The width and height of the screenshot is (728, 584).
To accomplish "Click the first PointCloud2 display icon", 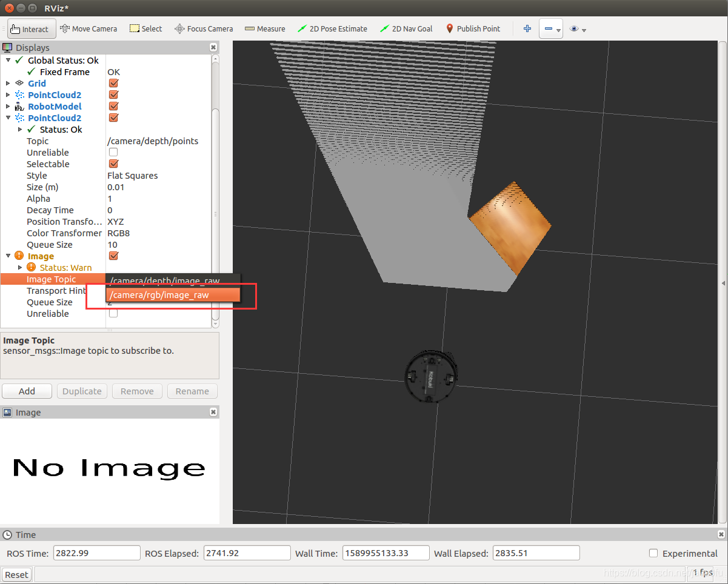I will coord(19,95).
